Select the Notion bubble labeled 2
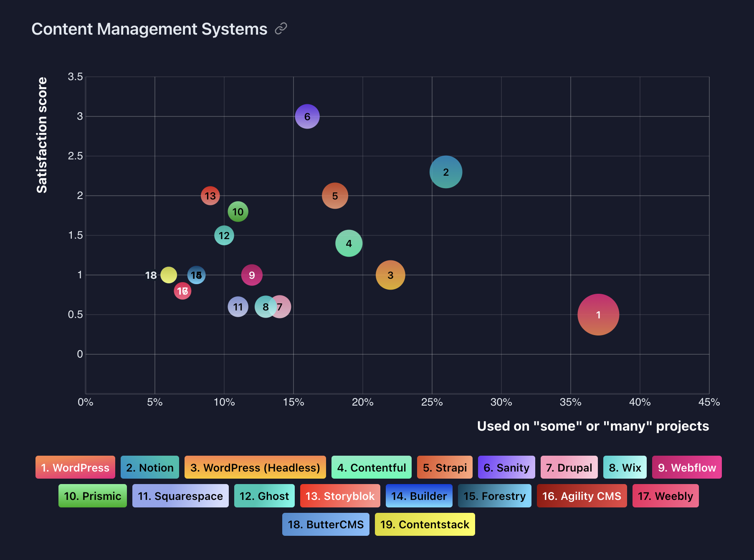Screen dimensions: 754x560 446,172
